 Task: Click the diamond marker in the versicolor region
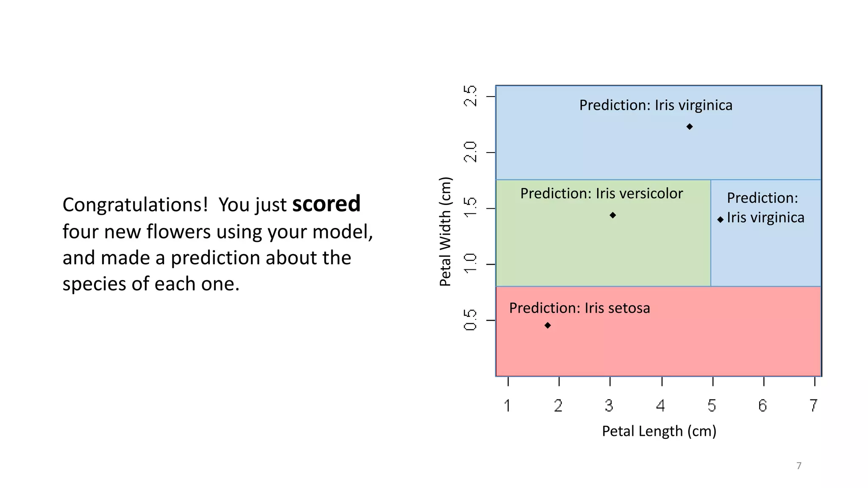tap(612, 215)
